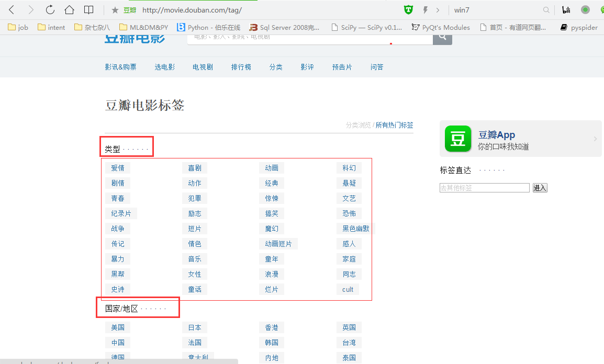Open the 同志 tag
This screenshot has width=604, height=364.
[349, 274]
